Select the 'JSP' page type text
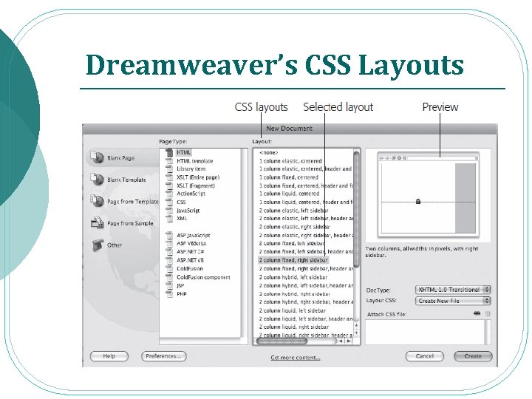This screenshot has height=399, width=532. click(x=180, y=286)
